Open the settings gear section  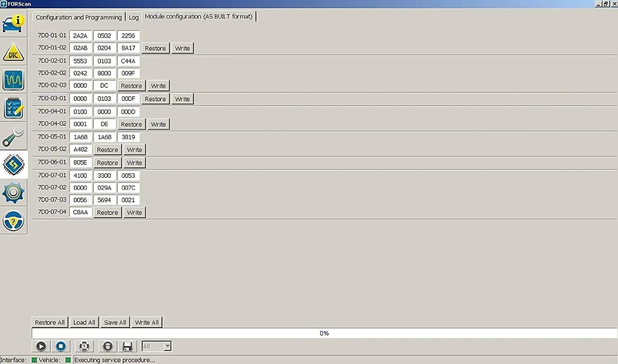click(14, 192)
